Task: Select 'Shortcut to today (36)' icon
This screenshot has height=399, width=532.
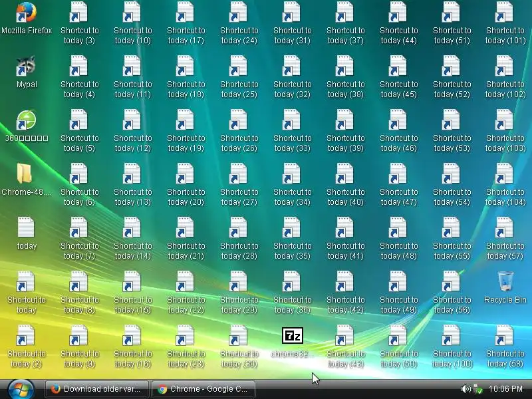Action: 293,293
